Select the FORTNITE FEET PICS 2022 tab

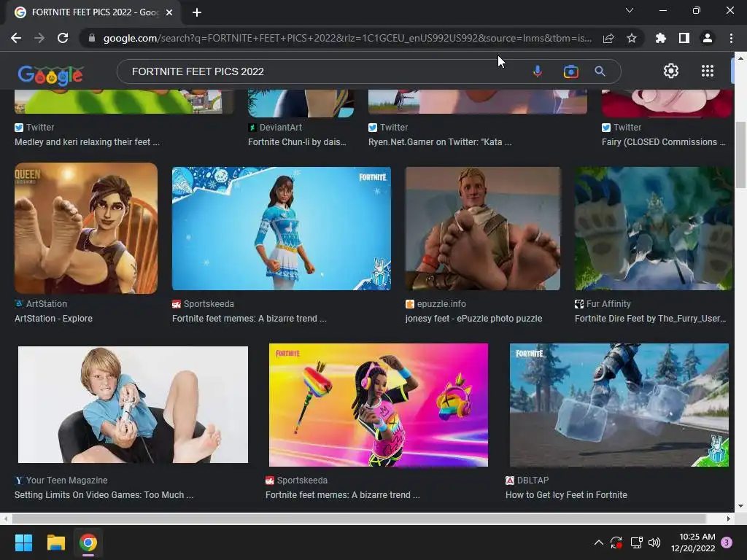93,12
